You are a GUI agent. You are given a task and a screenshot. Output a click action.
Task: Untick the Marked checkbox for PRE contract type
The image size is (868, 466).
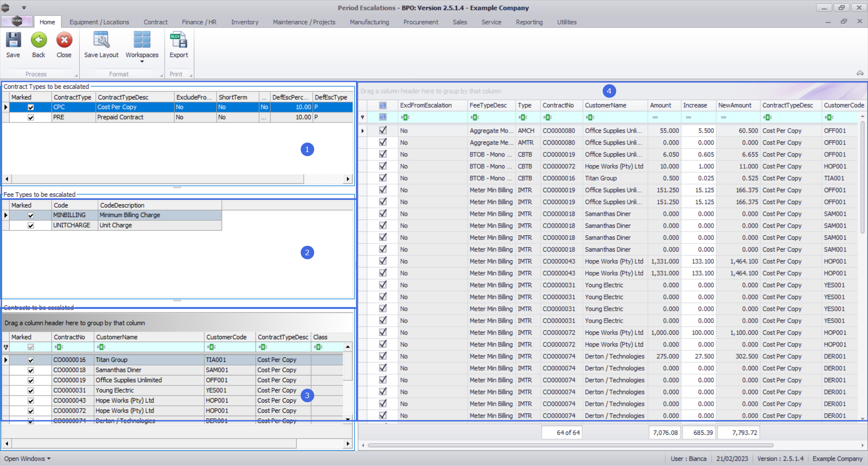[x=31, y=117]
